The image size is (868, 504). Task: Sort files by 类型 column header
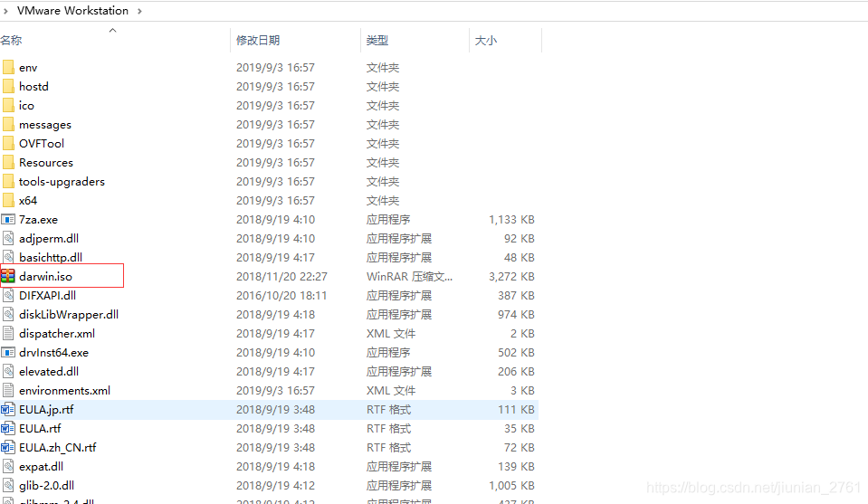click(x=377, y=41)
